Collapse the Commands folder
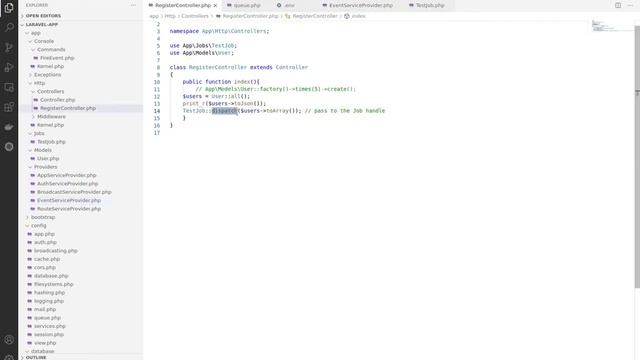Viewport: 640px width, 360px height. pos(51,49)
